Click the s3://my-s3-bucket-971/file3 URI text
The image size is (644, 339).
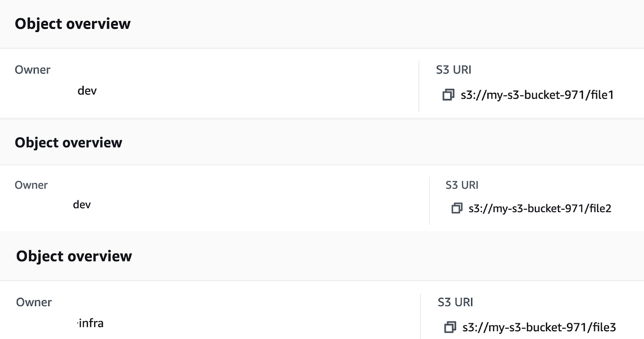click(539, 327)
